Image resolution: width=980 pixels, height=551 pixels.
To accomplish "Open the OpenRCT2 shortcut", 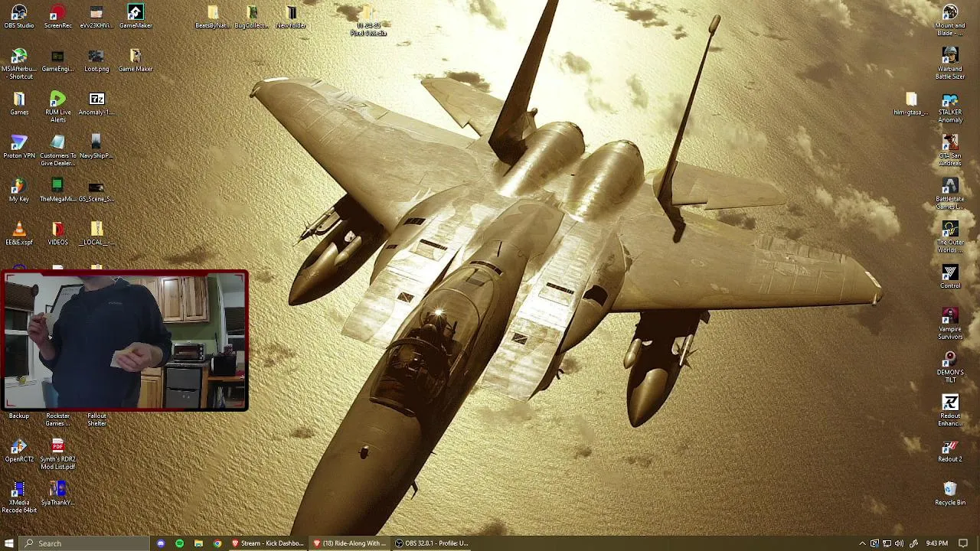I will point(19,451).
